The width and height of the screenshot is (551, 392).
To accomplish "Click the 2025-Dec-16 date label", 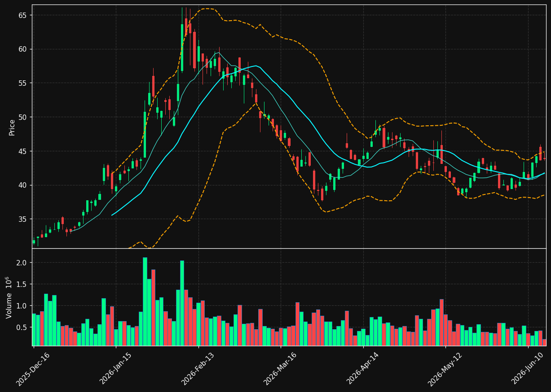I will [x=33, y=369].
